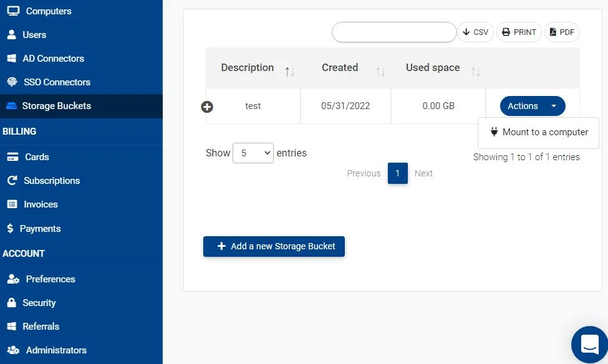Sort table by Used space column
This screenshot has height=364, width=608.
coord(438,68)
